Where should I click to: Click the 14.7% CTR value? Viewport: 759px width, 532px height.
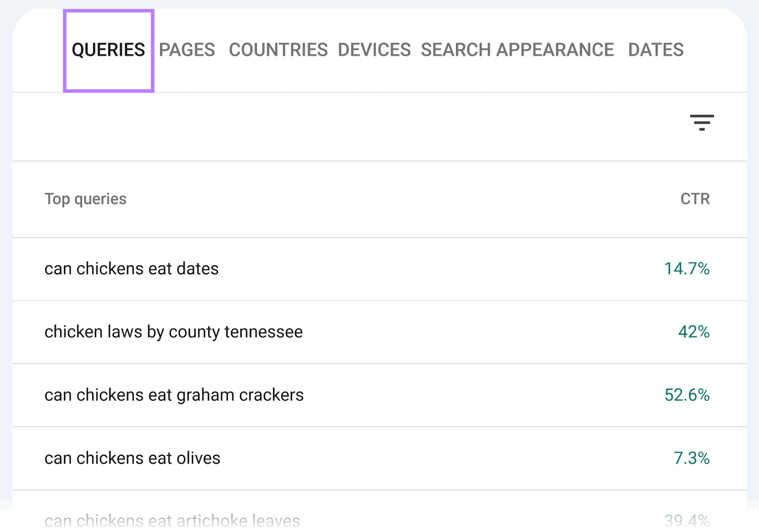[x=686, y=268]
